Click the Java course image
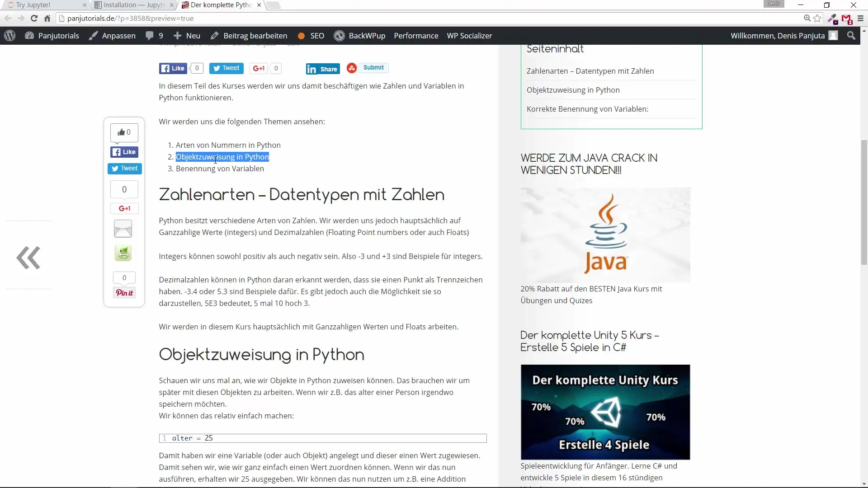Image resolution: width=868 pixels, height=488 pixels. [x=605, y=235]
